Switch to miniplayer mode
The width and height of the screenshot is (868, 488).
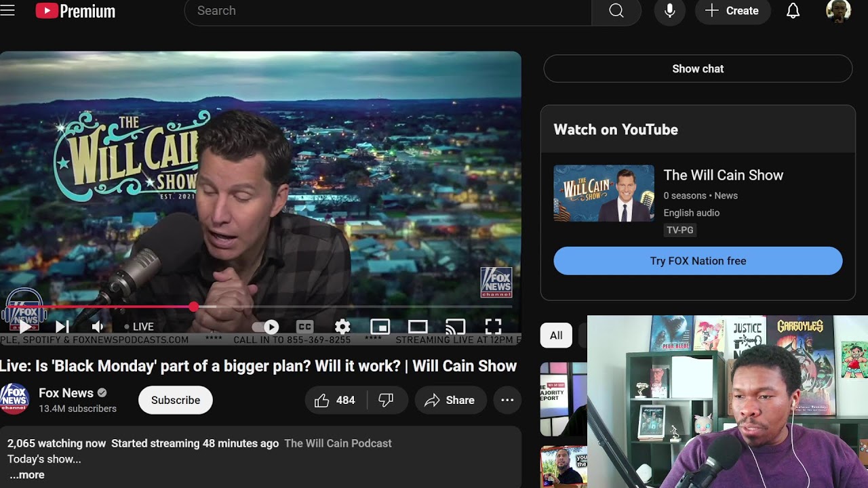coord(380,327)
